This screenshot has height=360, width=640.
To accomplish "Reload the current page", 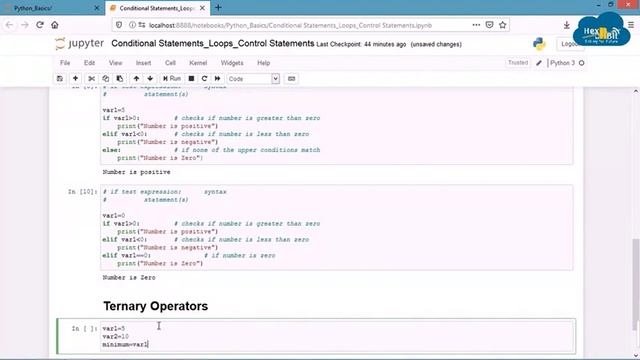I will tap(40, 25).
